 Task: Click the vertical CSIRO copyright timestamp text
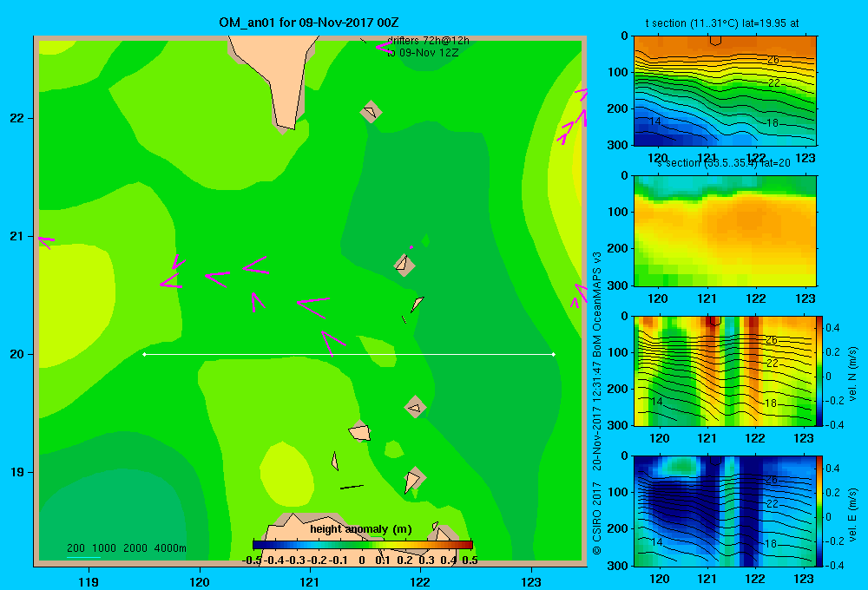(597, 403)
